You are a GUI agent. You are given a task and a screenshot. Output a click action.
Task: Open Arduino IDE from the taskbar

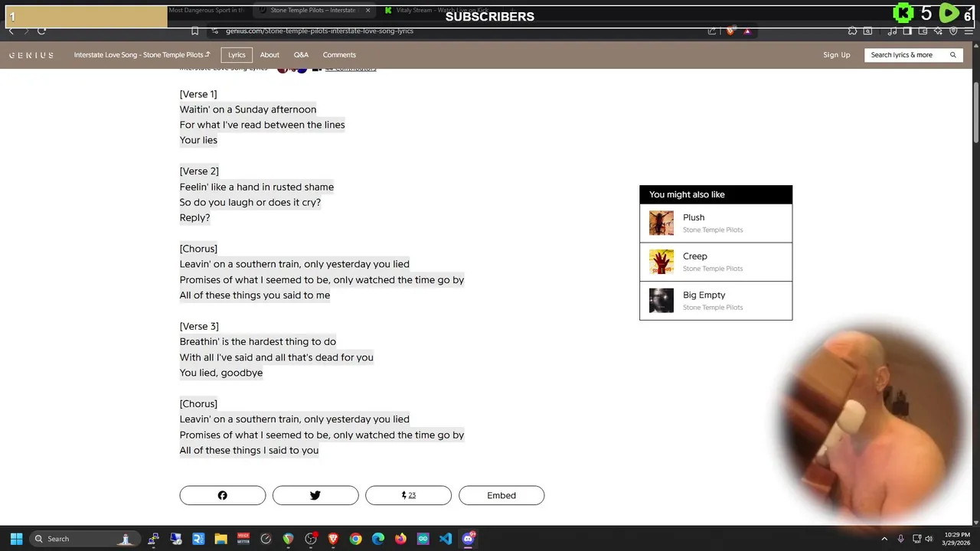click(423, 539)
